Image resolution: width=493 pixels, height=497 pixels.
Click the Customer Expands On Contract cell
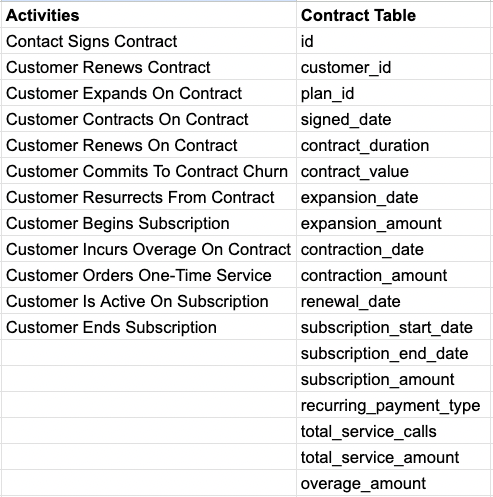pos(149,93)
